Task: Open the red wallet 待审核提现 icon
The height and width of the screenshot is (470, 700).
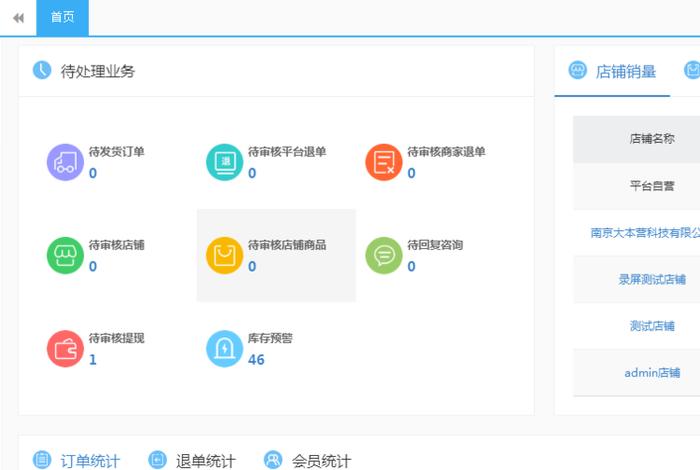Action: coord(65,349)
